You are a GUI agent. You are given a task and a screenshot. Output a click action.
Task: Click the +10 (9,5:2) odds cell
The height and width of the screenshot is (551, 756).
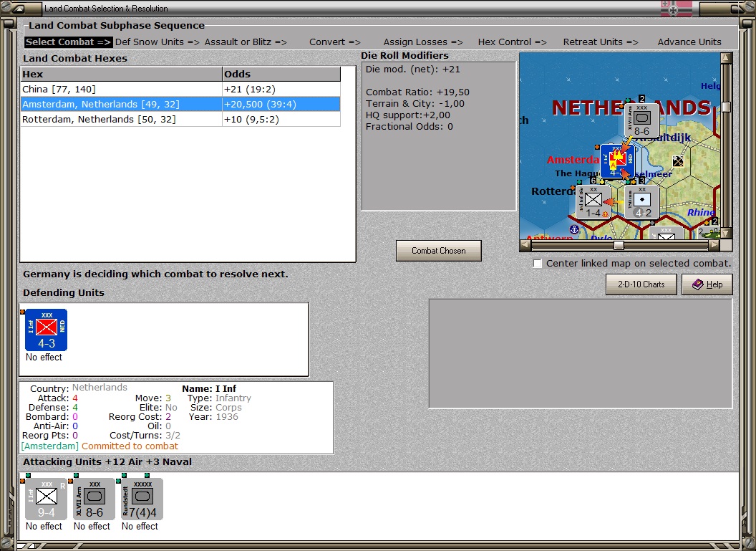coord(281,119)
